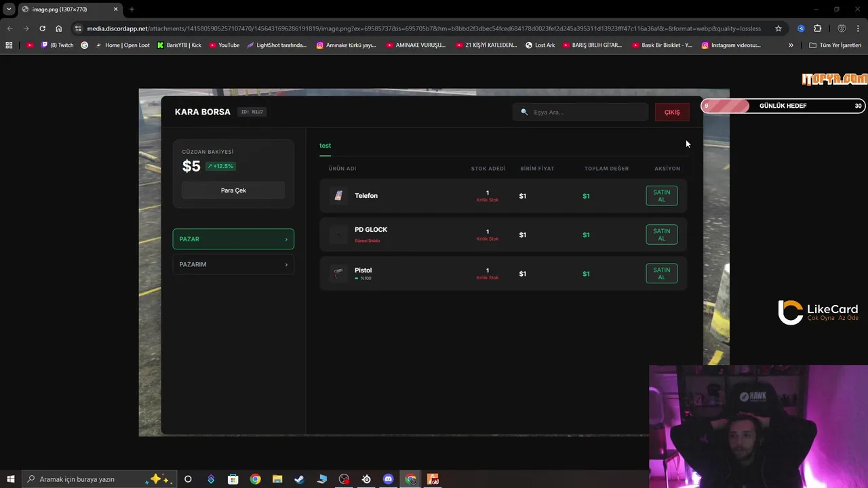Image resolution: width=868 pixels, height=488 pixels.
Task: Click the ÇIKIŞ exit button
Action: (x=672, y=112)
